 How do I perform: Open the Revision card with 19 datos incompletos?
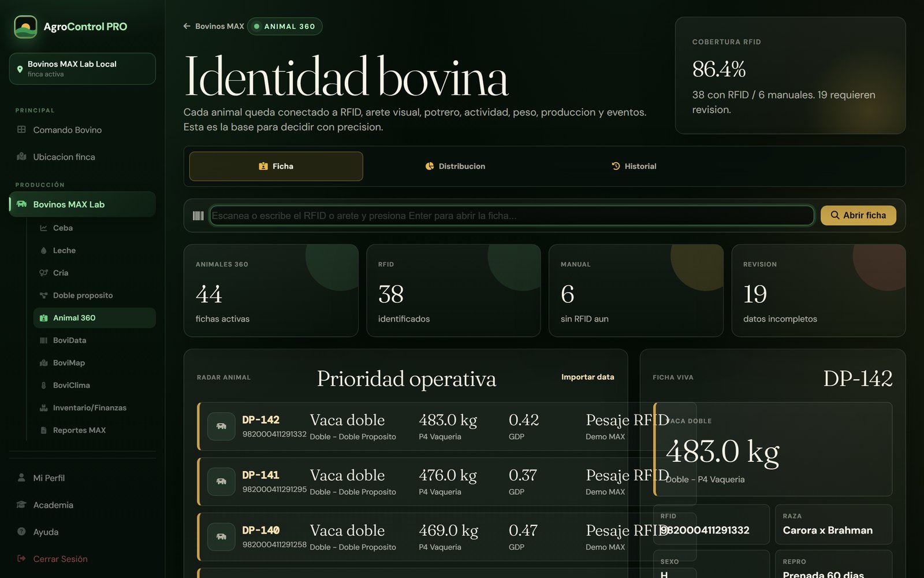click(818, 290)
